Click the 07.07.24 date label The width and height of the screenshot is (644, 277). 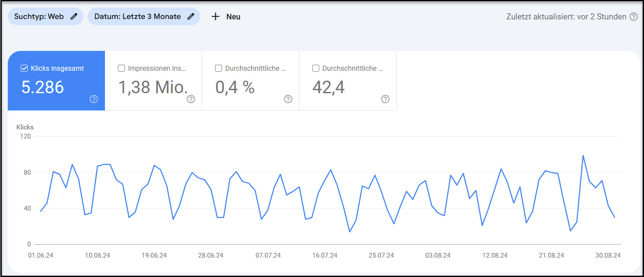(x=268, y=255)
